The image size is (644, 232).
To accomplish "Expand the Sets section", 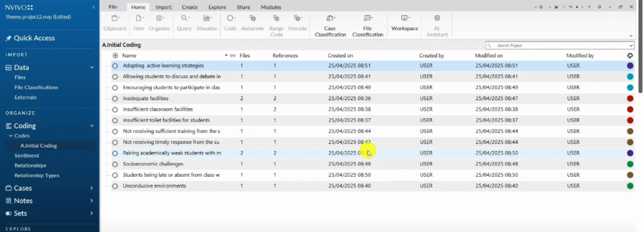I will [x=92, y=214].
